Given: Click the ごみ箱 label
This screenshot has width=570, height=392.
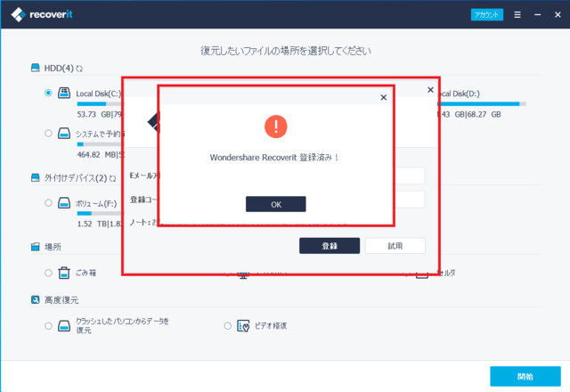Looking at the screenshot, I should [x=85, y=273].
